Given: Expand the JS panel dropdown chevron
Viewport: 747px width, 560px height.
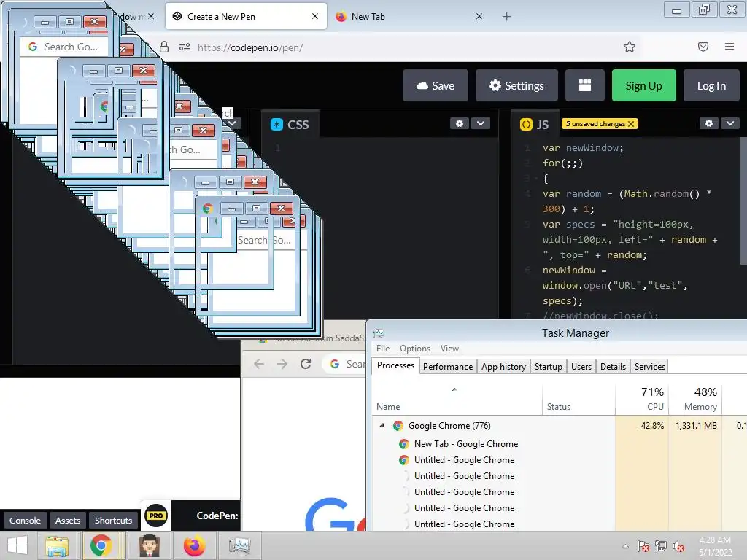Looking at the screenshot, I should point(730,123).
